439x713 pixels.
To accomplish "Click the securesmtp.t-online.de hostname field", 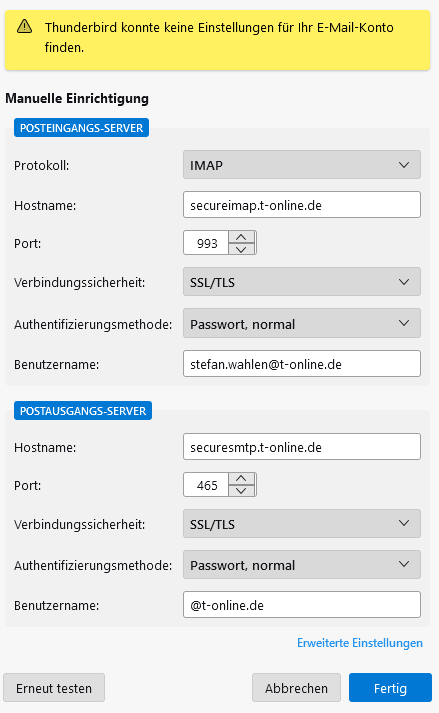I will (x=302, y=447).
